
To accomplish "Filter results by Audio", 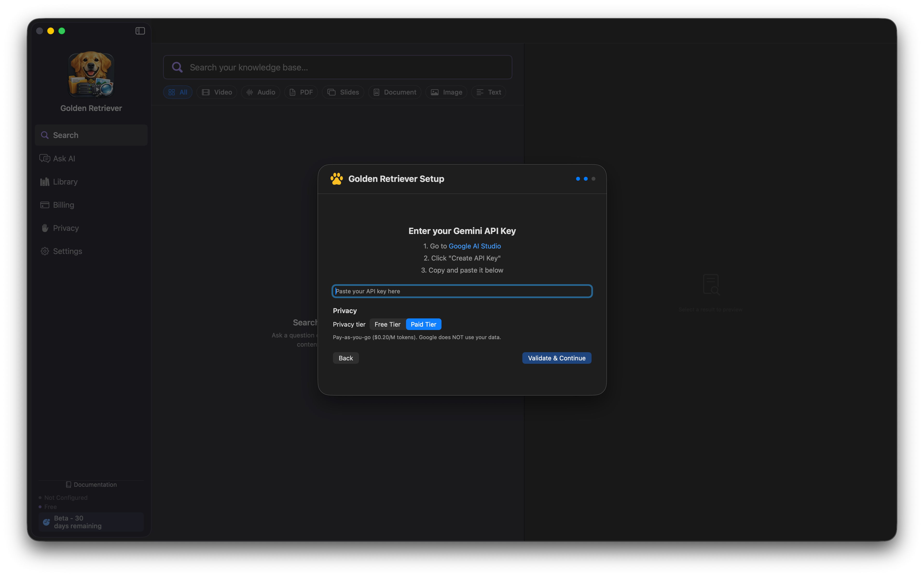I will (x=261, y=92).
